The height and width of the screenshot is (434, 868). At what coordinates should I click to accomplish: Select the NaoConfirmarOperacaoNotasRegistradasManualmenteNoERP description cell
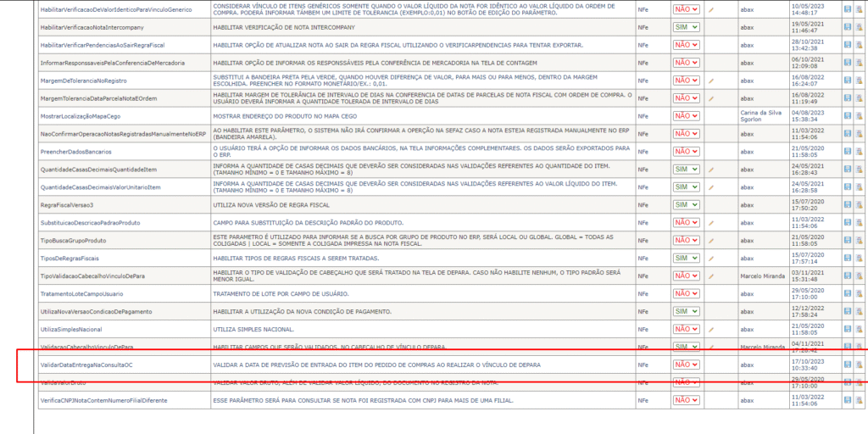point(421,134)
